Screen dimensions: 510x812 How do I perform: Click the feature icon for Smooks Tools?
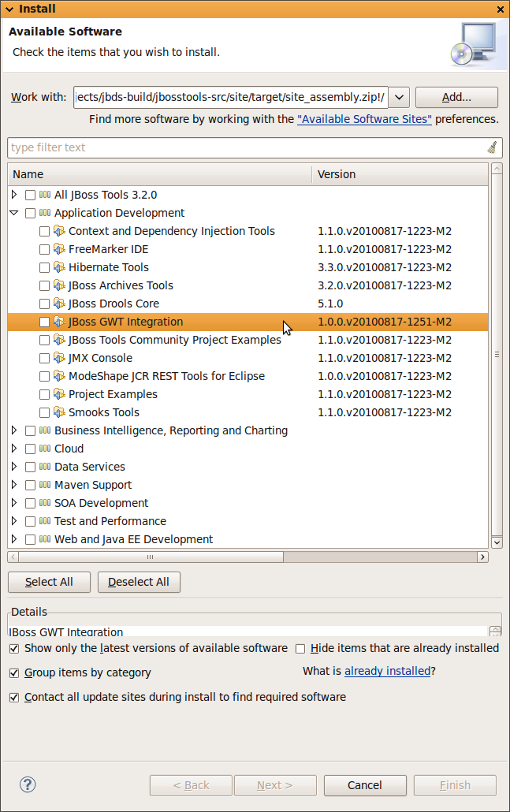pyautogui.click(x=60, y=412)
